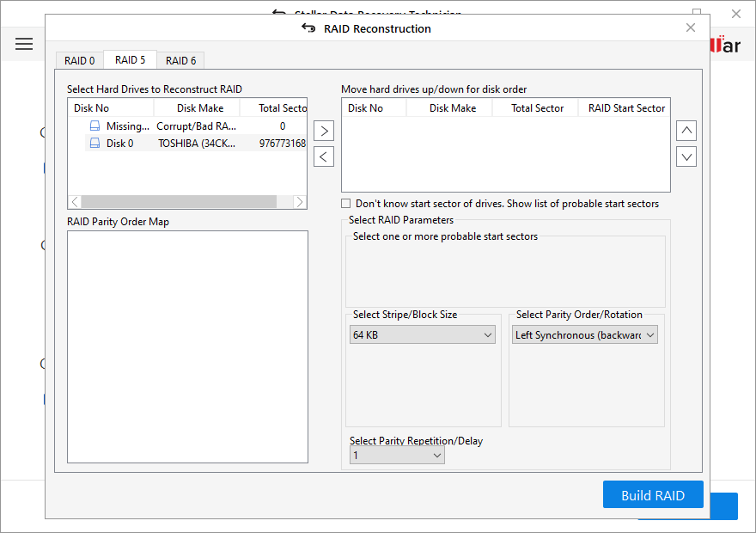Click the remove drive left arrow button

coord(323,156)
